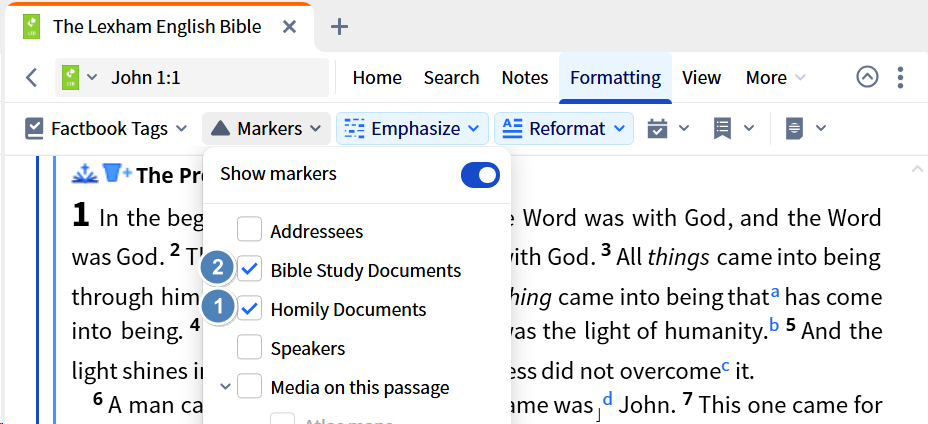Close the Lexham English Bible tab
Screen dimensions: 928x424
[289, 27]
